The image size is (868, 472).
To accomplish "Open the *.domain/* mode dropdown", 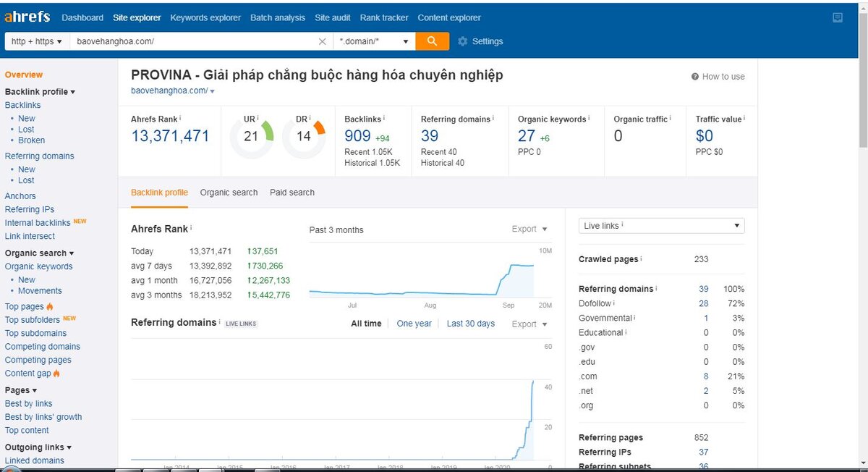I will pos(375,42).
